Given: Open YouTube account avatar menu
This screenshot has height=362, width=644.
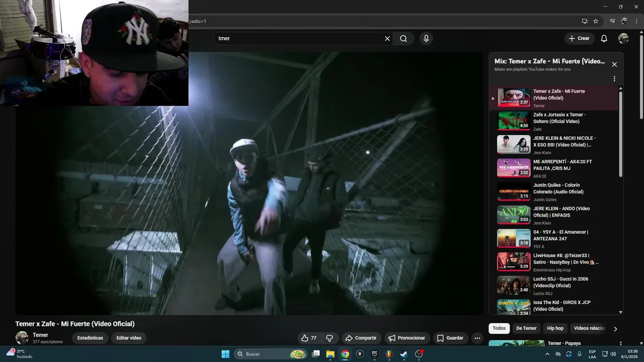Looking at the screenshot, I should 623,39.
